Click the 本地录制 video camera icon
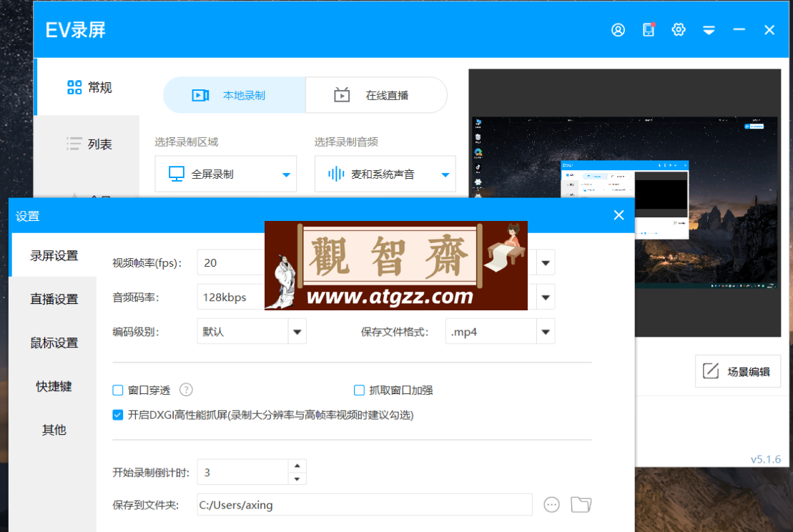 [200, 95]
